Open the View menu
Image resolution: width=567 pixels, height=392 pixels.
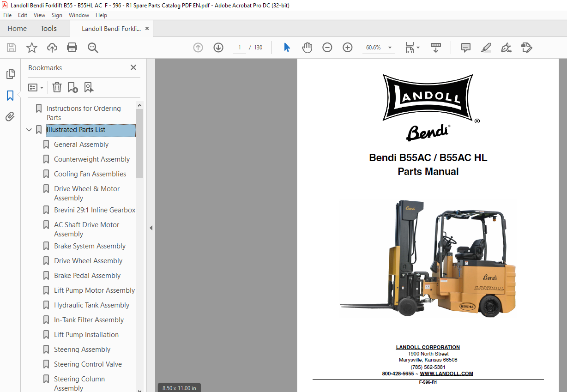point(39,15)
